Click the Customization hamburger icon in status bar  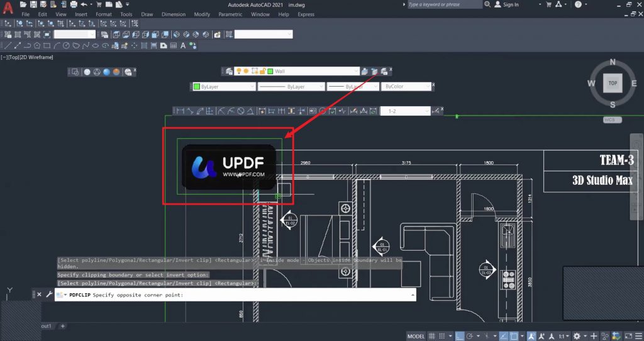(x=638, y=336)
